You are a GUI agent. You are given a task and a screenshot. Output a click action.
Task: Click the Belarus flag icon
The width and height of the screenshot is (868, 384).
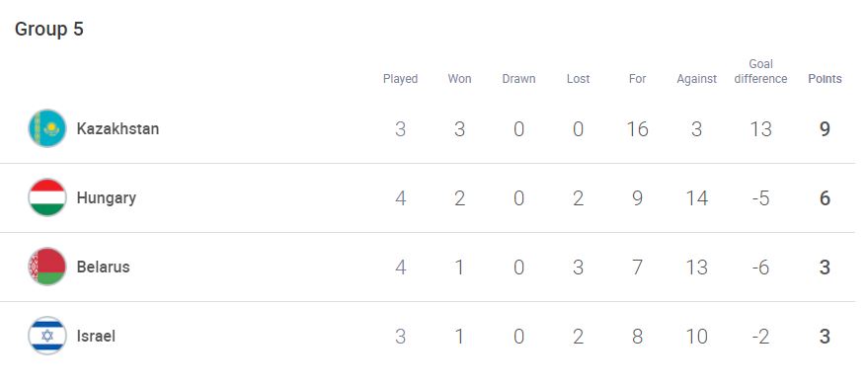tap(47, 267)
